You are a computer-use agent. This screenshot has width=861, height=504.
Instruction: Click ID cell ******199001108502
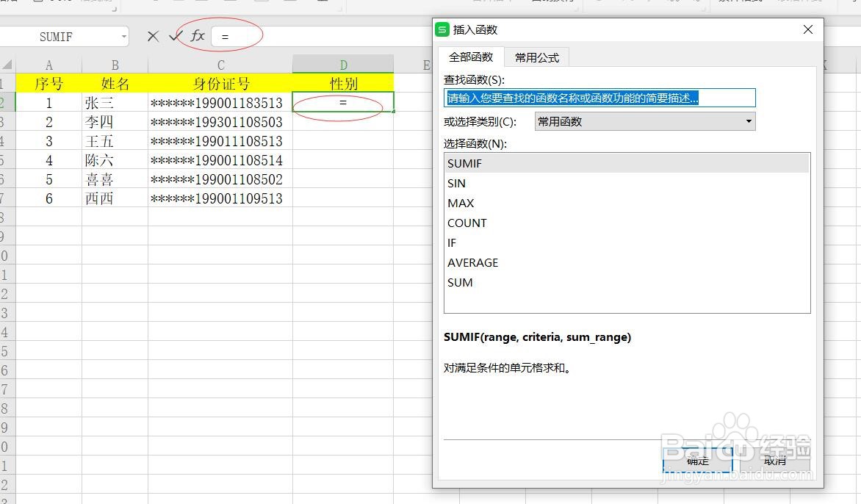220,179
